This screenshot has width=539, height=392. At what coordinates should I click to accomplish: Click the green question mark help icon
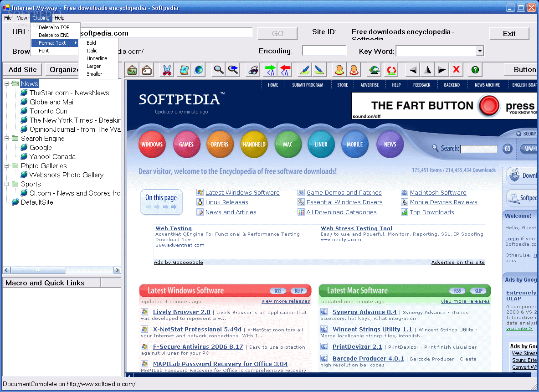pyautogui.click(x=475, y=70)
